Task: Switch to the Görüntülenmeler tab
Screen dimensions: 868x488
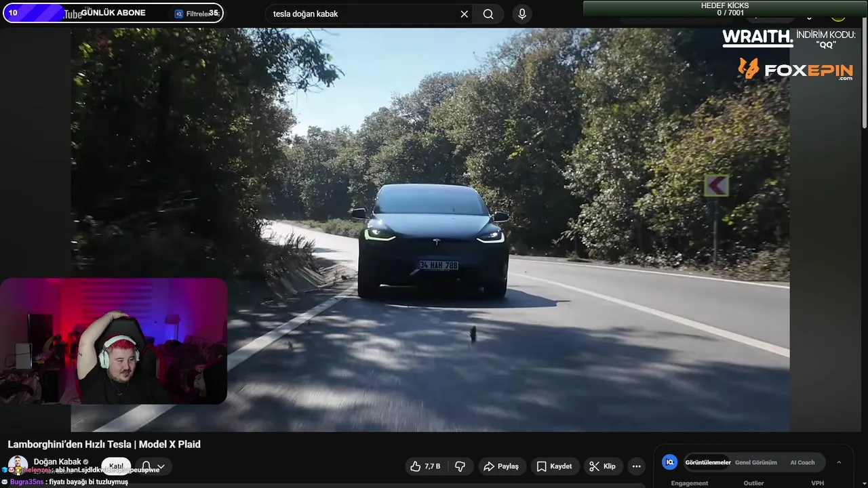Action: click(707, 462)
